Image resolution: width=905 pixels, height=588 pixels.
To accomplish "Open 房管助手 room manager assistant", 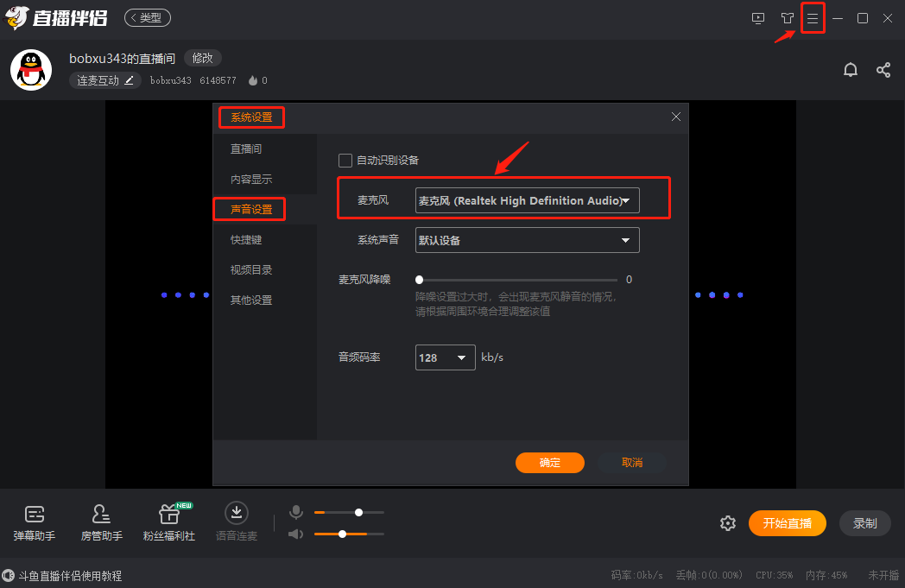I will pyautogui.click(x=102, y=522).
